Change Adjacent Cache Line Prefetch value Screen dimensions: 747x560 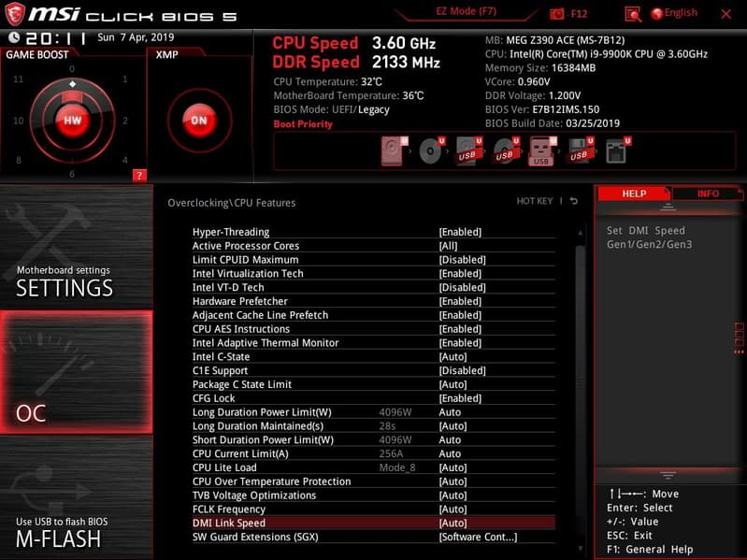pyautogui.click(x=460, y=315)
